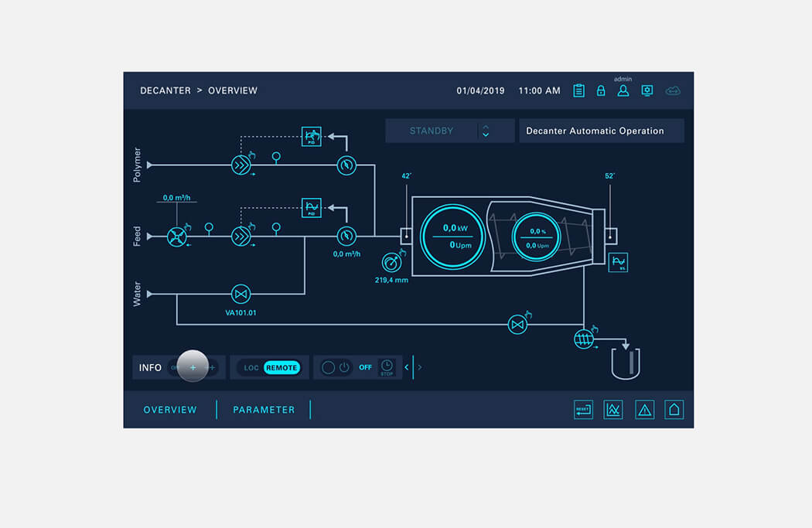Toggle the power button beside OFF
The height and width of the screenshot is (528, 812).
(x=344, y=368)
